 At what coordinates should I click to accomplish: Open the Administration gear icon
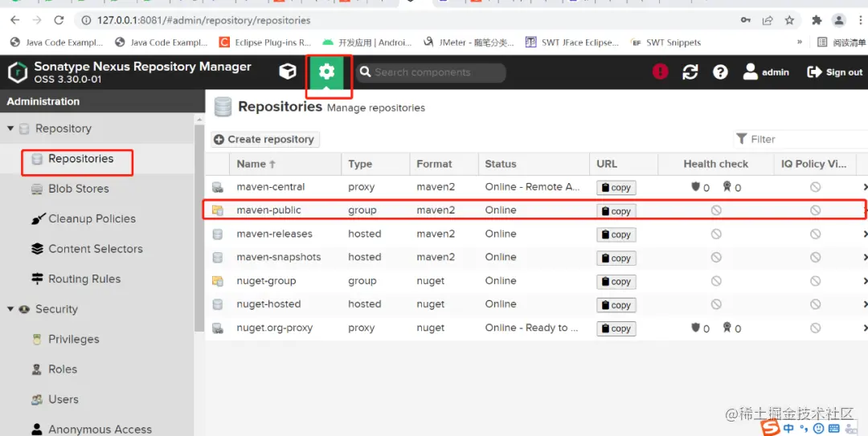(326, 72)
